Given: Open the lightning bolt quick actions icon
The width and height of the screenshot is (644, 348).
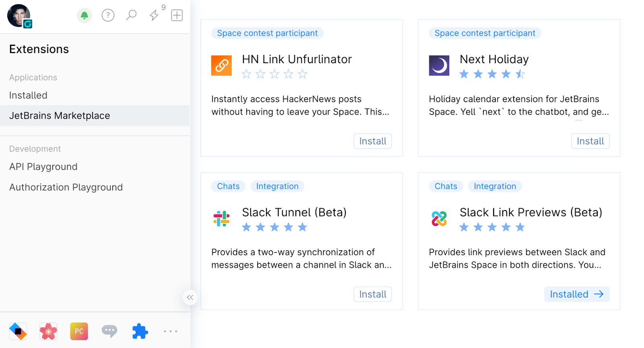Looking at the screenshot, I should coord(154,15).
